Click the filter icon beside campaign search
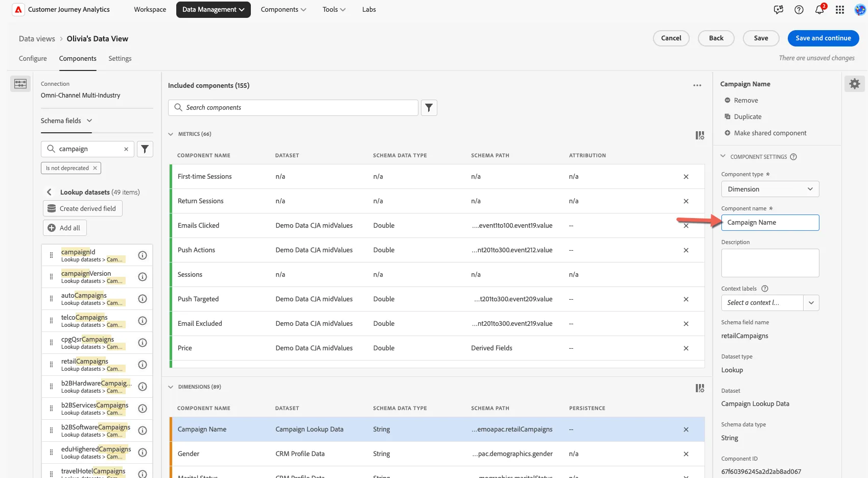868x478 pixels. pyautogui.click(x=145, y=149)
